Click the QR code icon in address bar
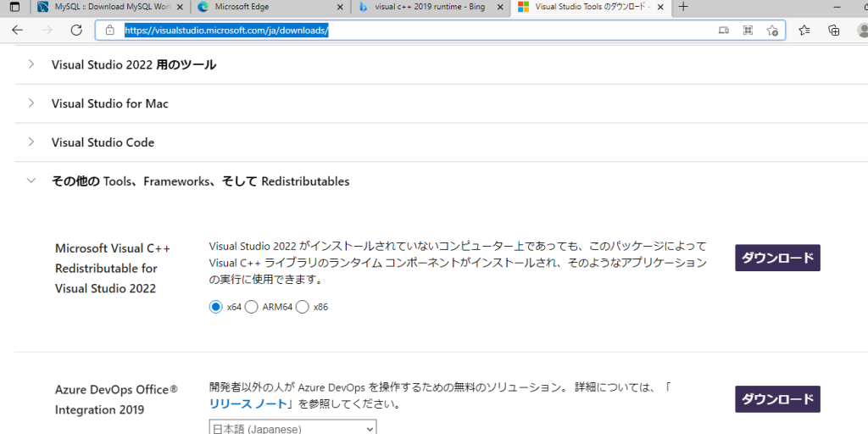The image size is (868, 434). pyautogui.click(x=748, y=31)
